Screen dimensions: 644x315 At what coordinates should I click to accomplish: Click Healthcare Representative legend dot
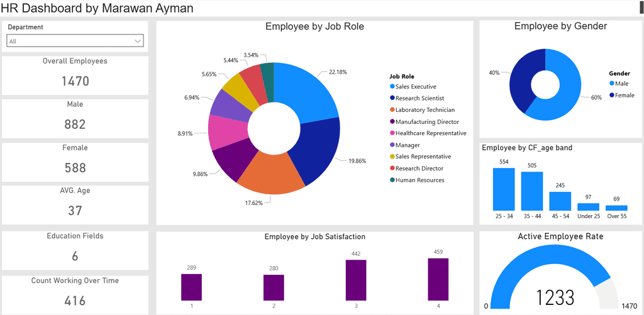[392, 133]
